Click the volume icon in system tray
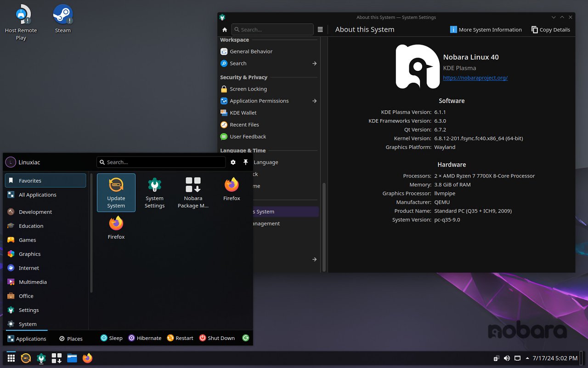The width and height of the screenshot is (588, 368). [x=507, y=358]
